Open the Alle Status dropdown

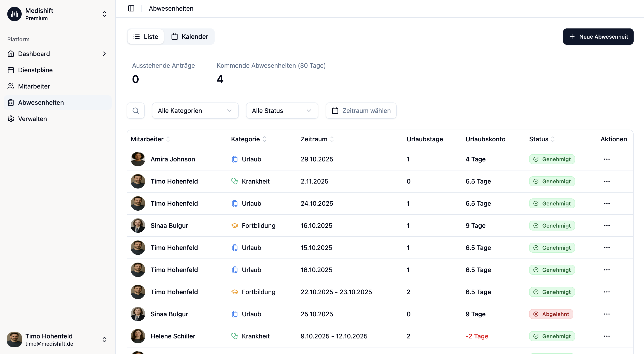coord(282,111)
